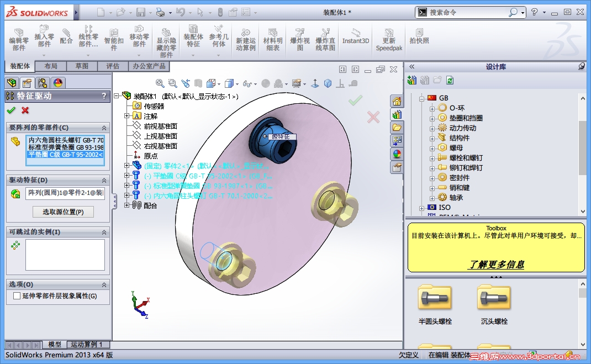This screenshot has width=591, height=364.
Task: Open search command dropdown arrow
Action: 523,13
